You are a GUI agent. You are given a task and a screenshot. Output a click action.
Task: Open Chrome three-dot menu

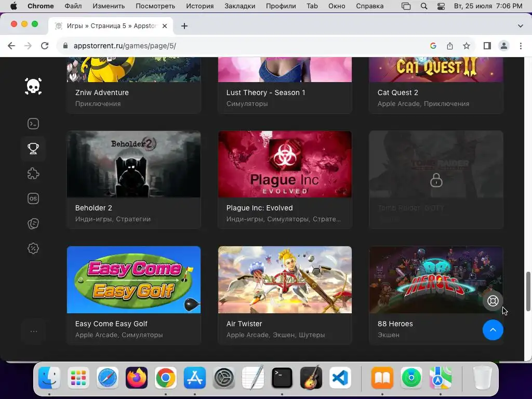(521, 46)
